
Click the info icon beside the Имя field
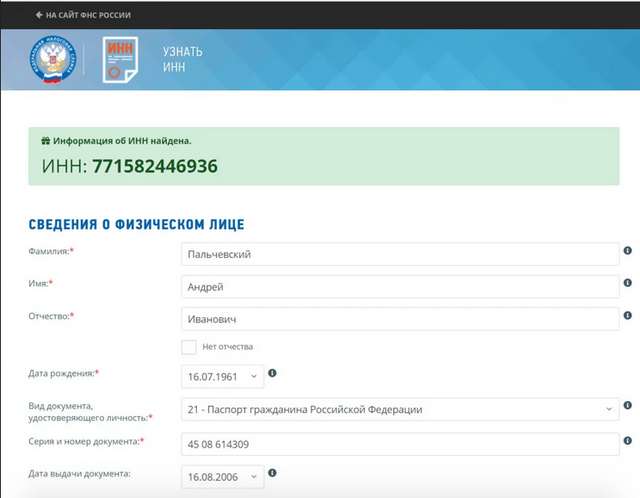(x=628, y=284)
